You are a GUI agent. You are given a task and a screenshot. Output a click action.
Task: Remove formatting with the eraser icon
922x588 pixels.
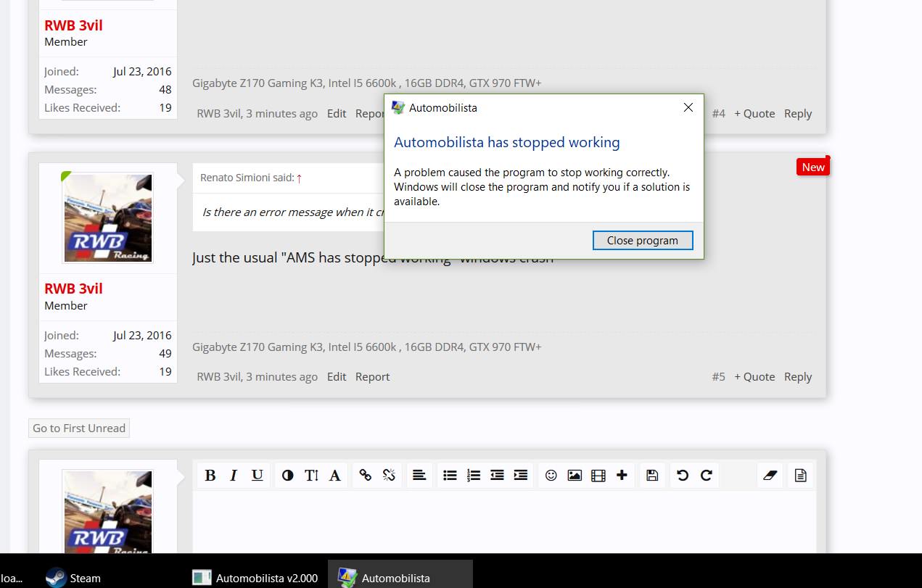(770, 475)
